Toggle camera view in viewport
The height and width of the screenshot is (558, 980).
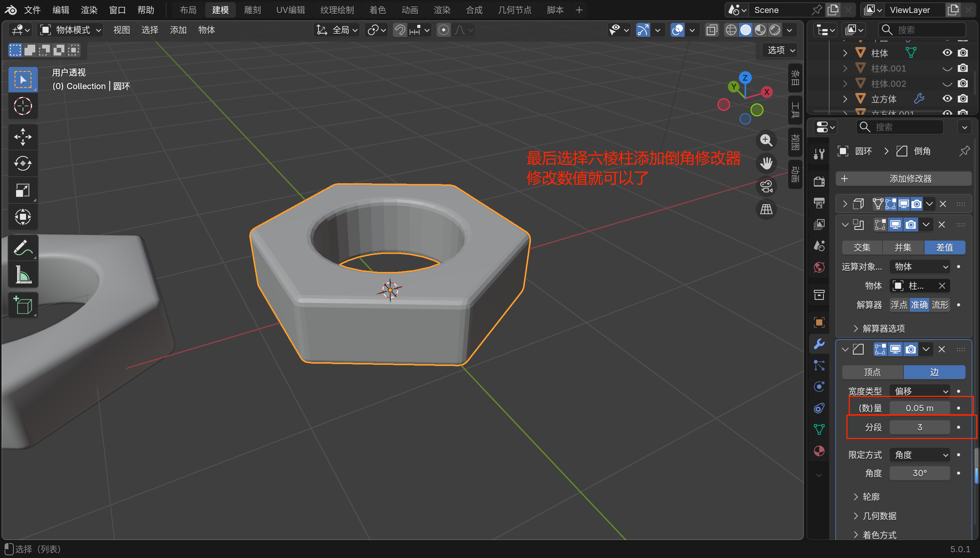[766, 187]
